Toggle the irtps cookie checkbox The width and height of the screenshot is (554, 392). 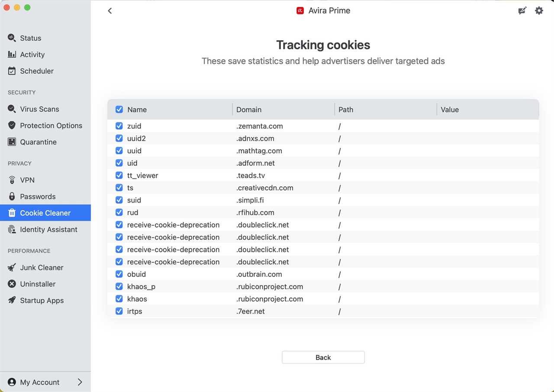click(119, 312)
